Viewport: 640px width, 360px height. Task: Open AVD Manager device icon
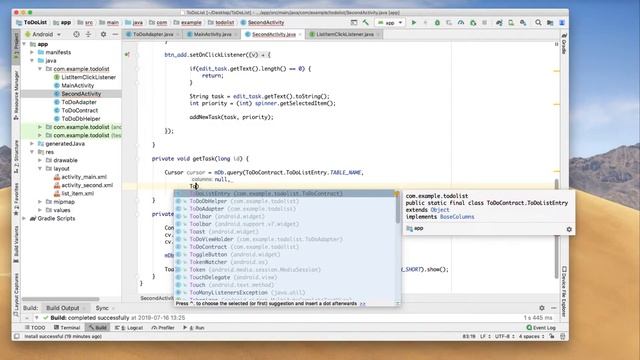click(x=511, y=23)
